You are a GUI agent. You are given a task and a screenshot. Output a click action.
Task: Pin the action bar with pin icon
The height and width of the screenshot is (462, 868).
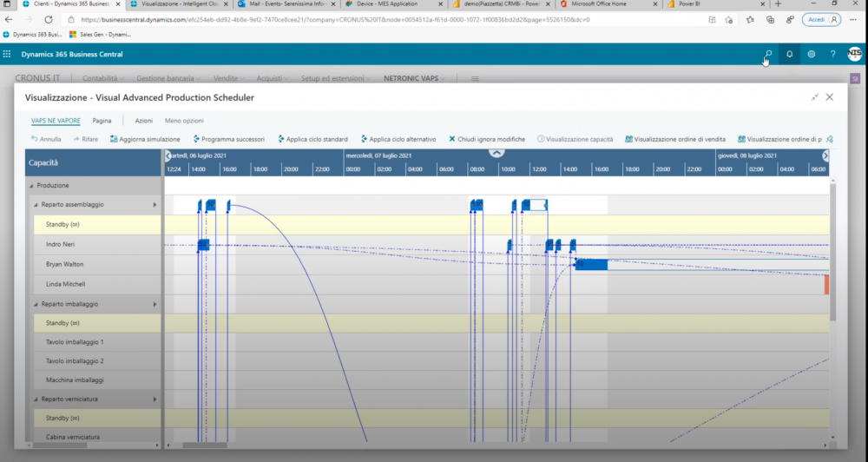829,139
